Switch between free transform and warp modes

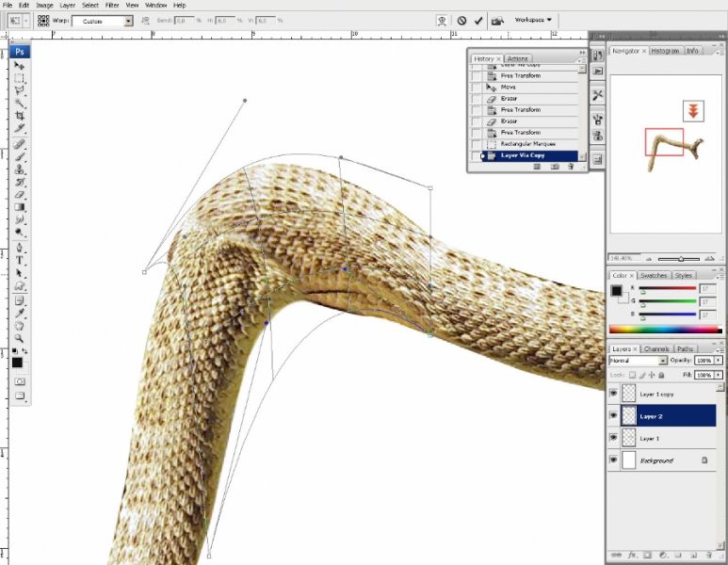pos(442,21)
